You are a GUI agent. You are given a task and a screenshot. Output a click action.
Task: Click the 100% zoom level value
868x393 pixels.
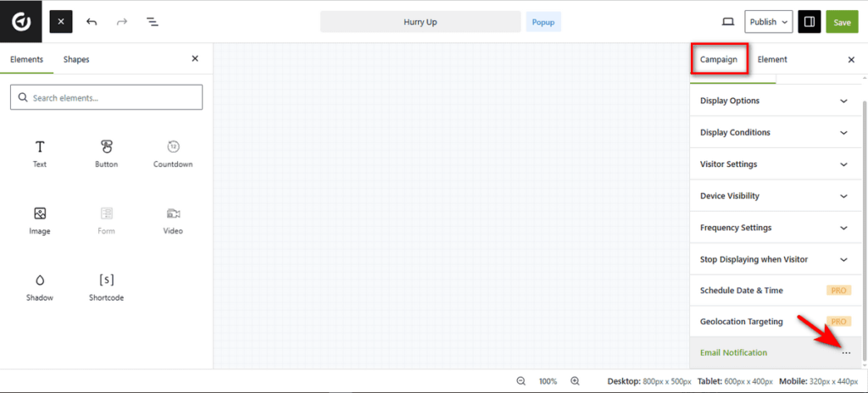tap(548, 381)
